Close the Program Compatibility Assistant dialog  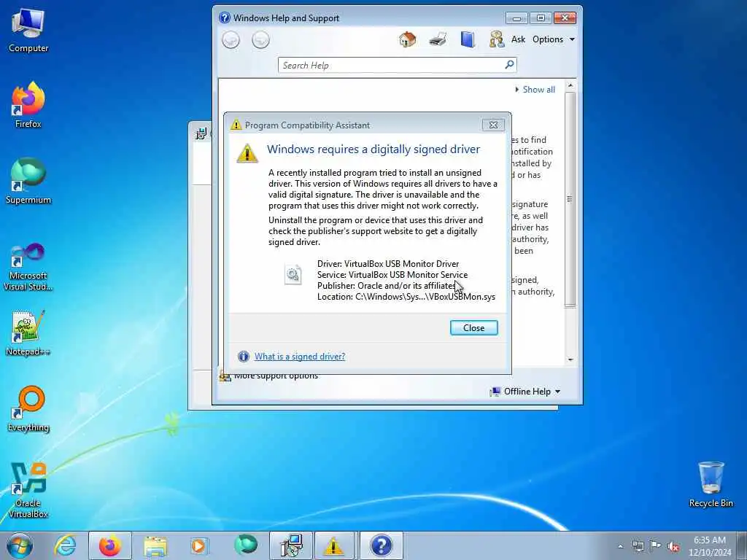point(494,125)
